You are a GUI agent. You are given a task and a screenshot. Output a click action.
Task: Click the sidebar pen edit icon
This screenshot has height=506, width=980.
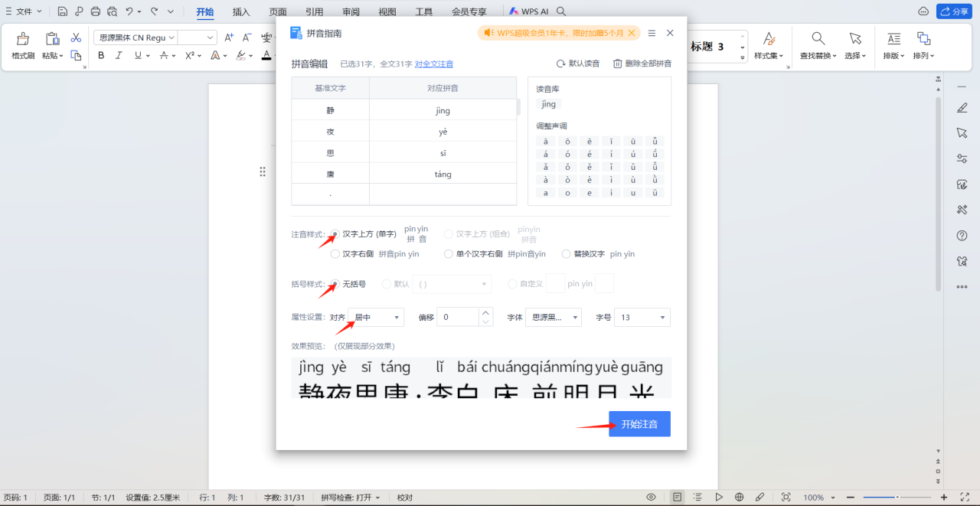point(962,108)
